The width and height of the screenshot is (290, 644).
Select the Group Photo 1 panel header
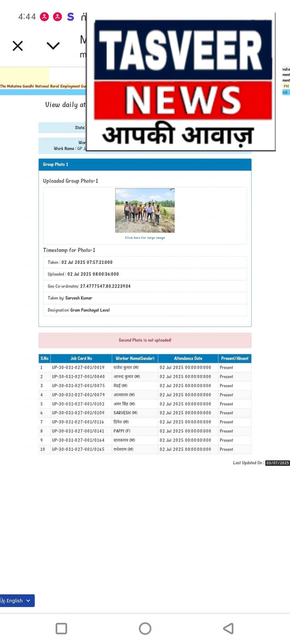tap(145, 164)
